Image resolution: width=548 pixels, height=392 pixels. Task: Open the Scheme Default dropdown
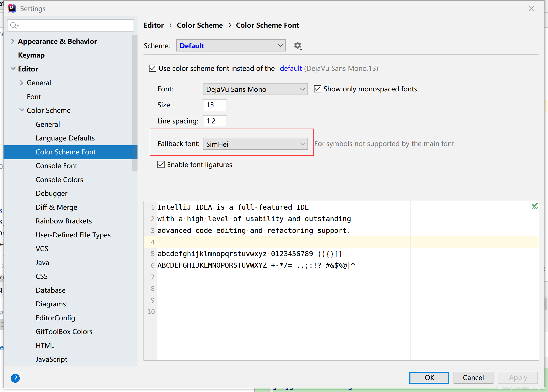(231, 46)
